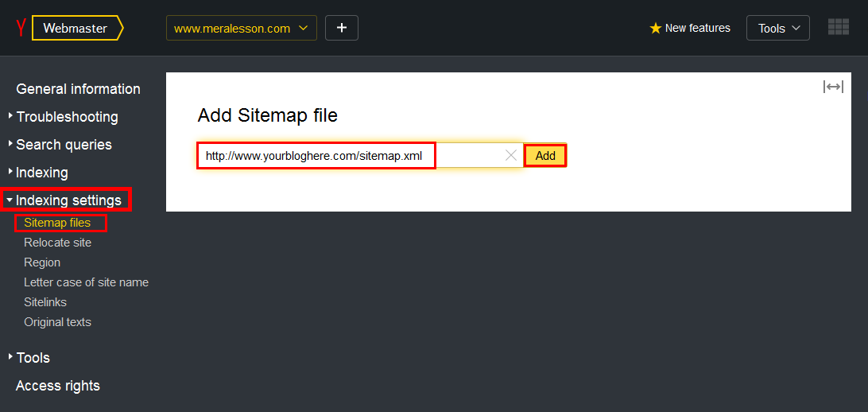Open the Tools dropdown in header
This screenshot has width=868, height=412.
(x=777, y=28)
